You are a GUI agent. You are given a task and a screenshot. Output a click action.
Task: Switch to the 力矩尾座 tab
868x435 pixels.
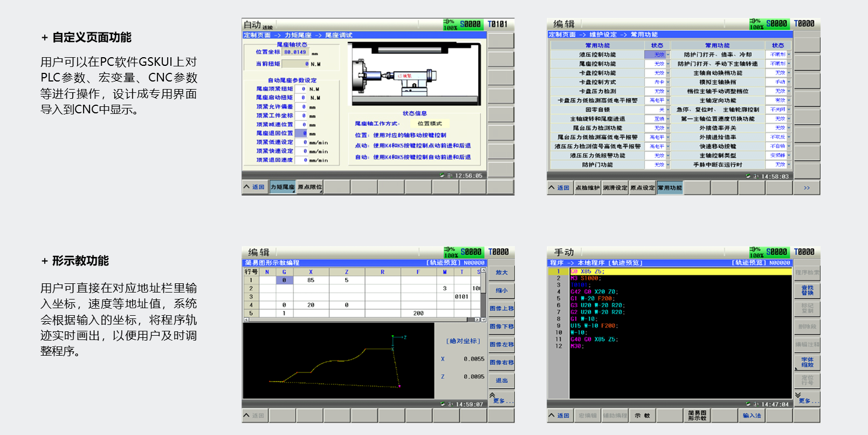tap(283, 187)
